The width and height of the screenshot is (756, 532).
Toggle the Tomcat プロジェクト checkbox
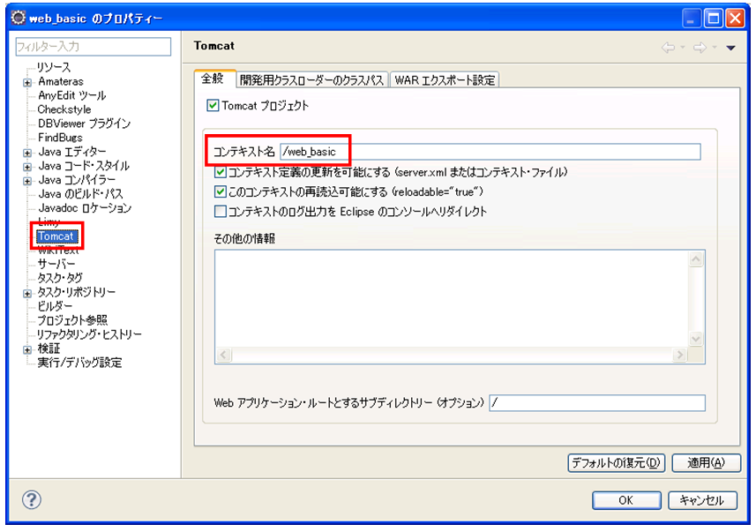click(x=212, y=106)
